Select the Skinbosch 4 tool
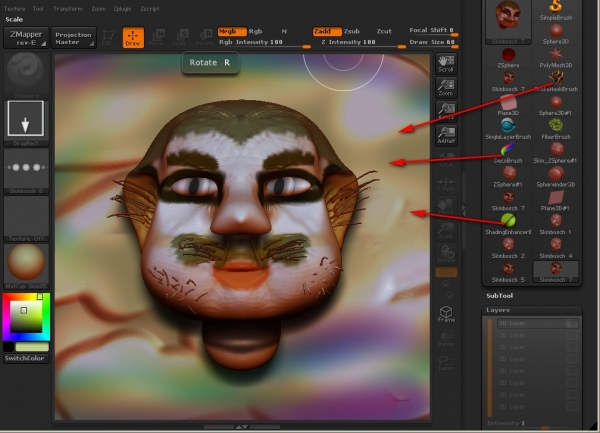 click(x=556, y=249)
